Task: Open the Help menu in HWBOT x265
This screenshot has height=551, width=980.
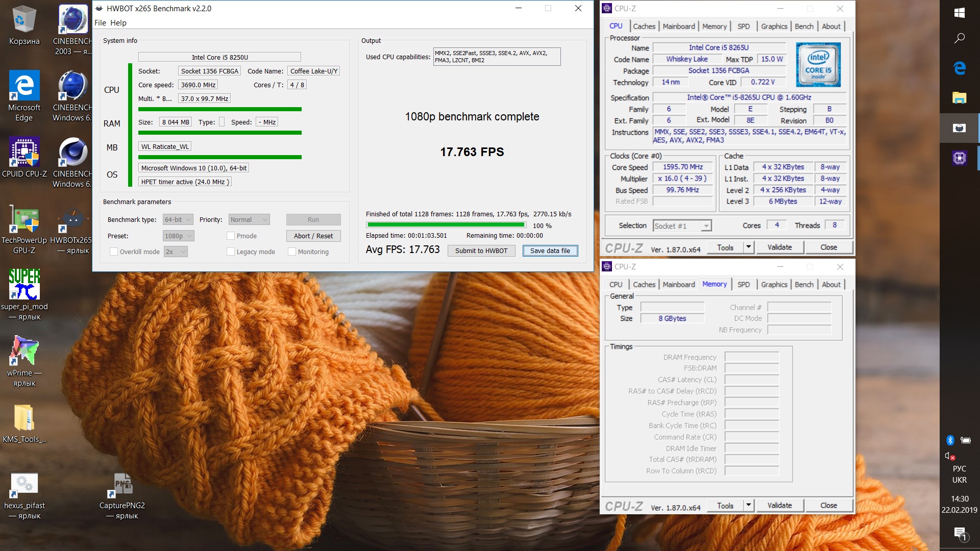Action: (x=118, y=22)
